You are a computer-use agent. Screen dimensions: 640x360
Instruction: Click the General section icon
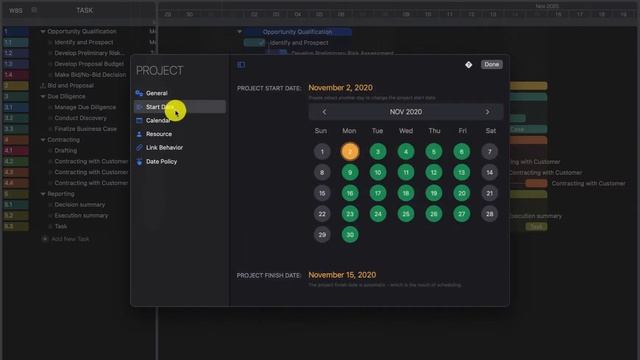[139, 93]
